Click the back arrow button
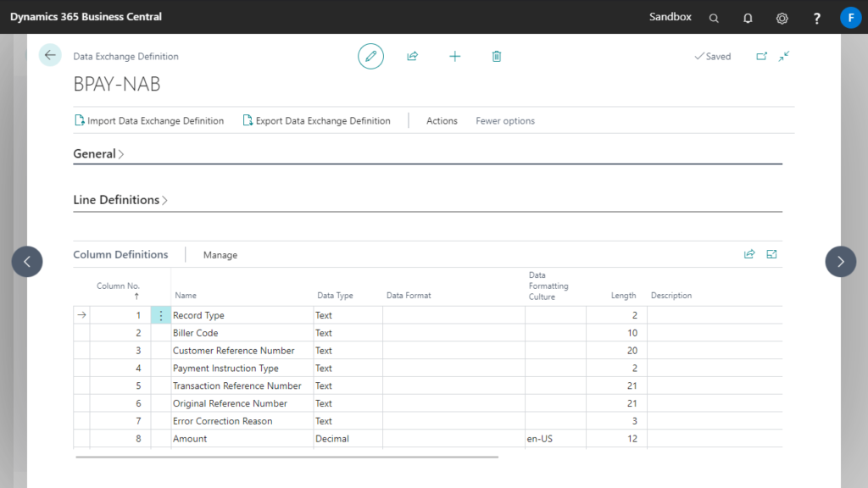Viewport: 868px width, 488px height. (50, 55)
